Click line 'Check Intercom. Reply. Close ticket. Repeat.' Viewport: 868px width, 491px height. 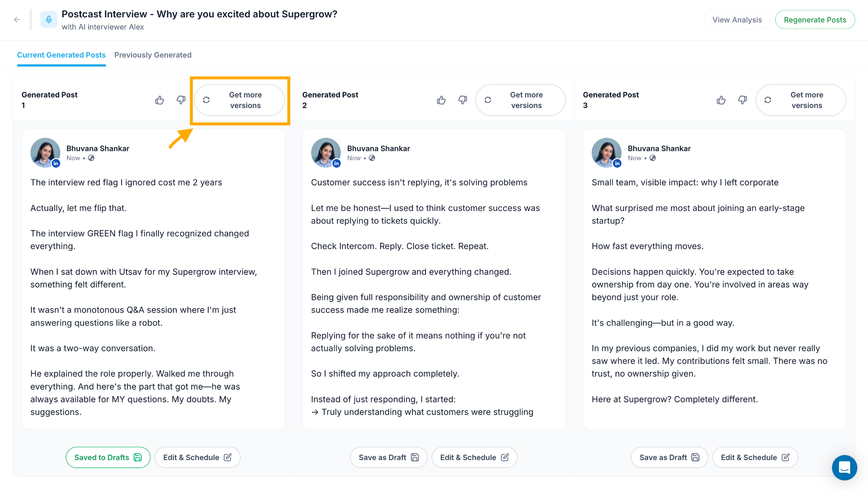click(x=400, y=246)
